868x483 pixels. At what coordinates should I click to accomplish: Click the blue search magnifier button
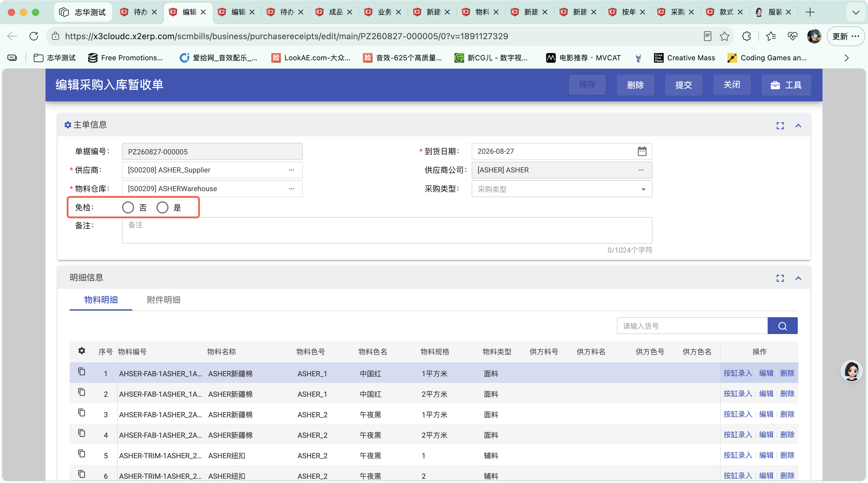[782, 326]
